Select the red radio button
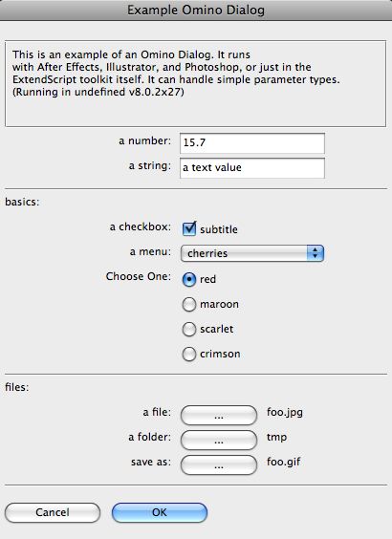The height and width of the screenshot is (539, 392). coord(189,279)
